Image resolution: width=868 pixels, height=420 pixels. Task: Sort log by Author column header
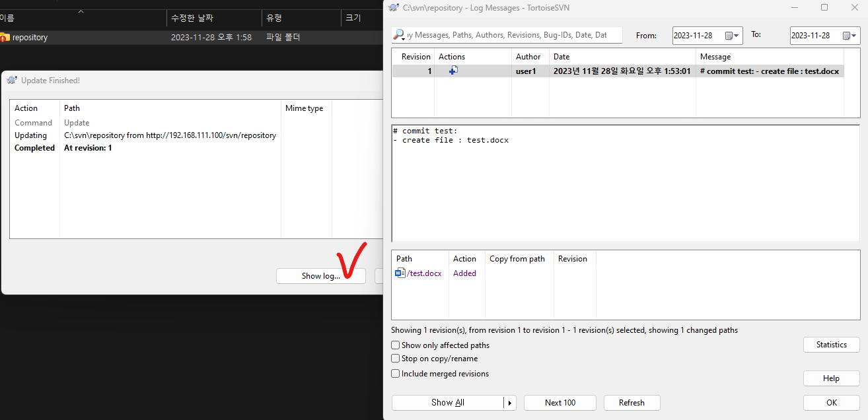click(x=530, y=57)
